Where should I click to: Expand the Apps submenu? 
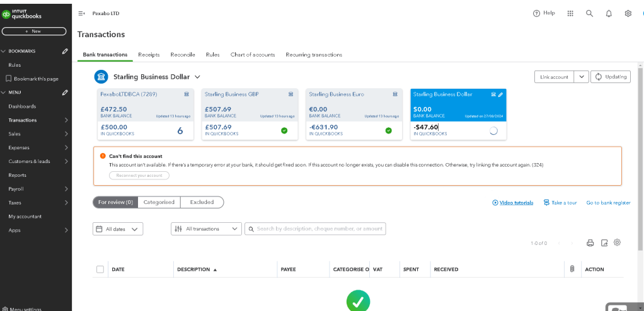[x=67, y=230]
